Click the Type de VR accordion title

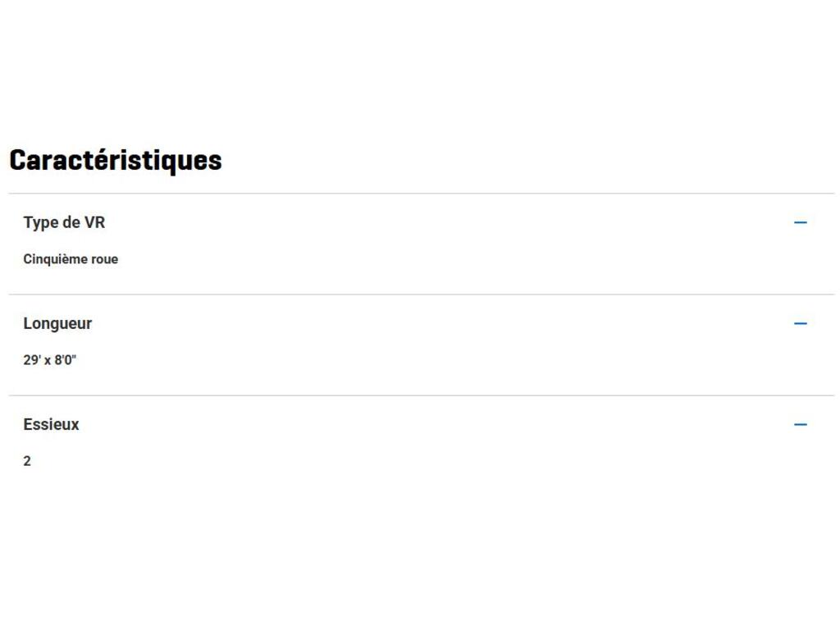64,222
